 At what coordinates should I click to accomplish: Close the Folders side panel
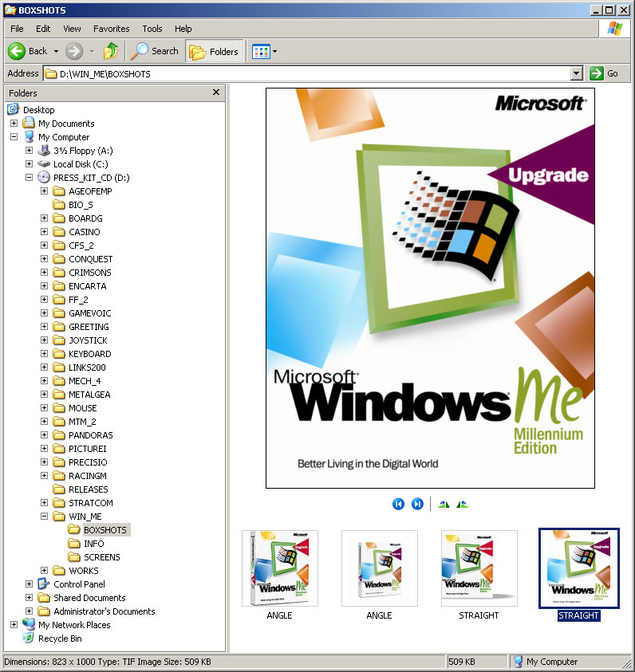(x=216, y=92)
